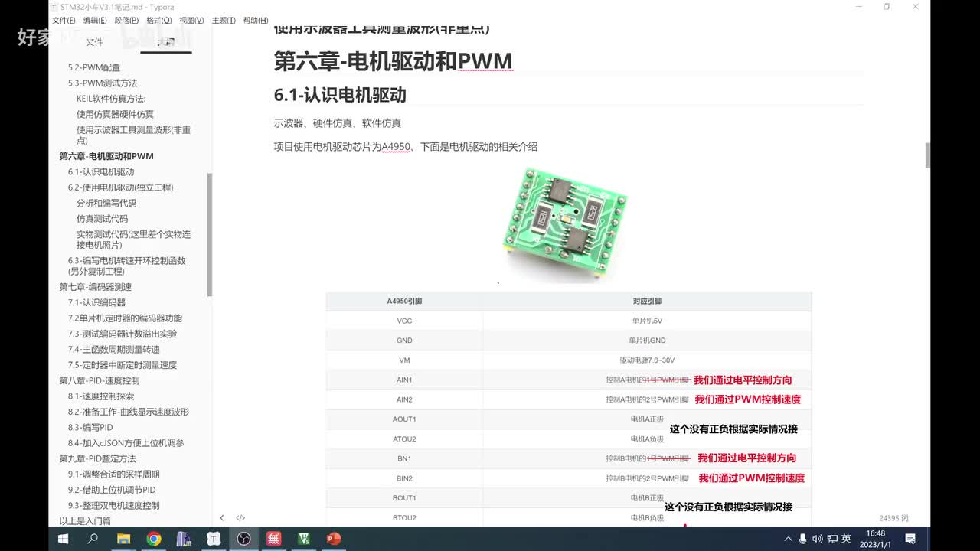Open the 段落(P) menu
The height and width of the screenshot is (551, 980).
(126, 21)
